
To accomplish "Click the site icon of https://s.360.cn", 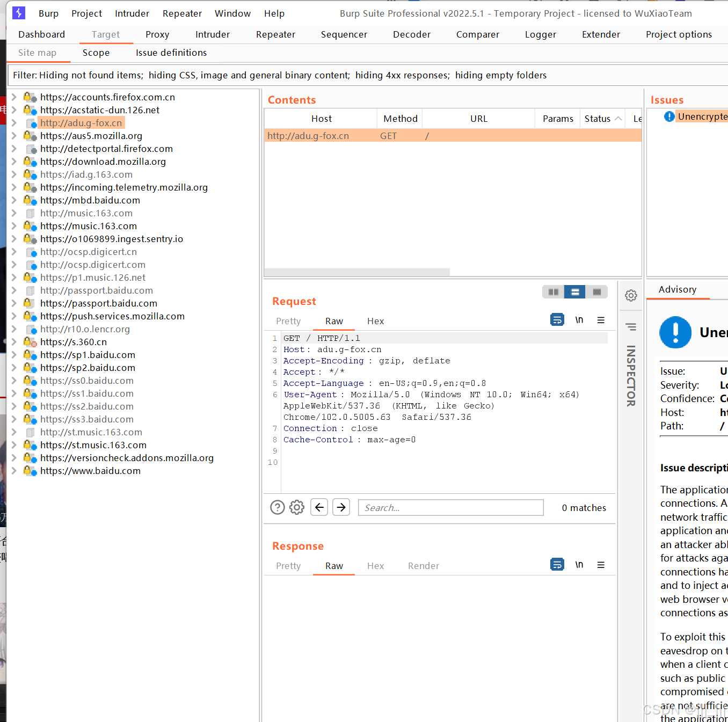I will tap(30, 342).
